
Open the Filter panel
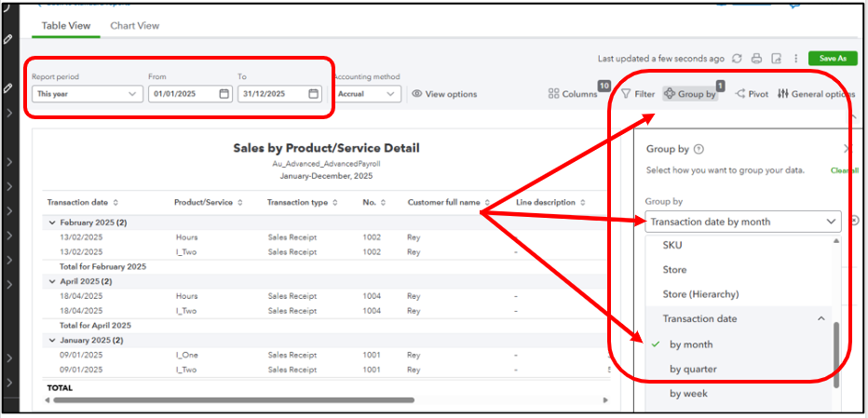pyautogui.click(x=638, y=94)
